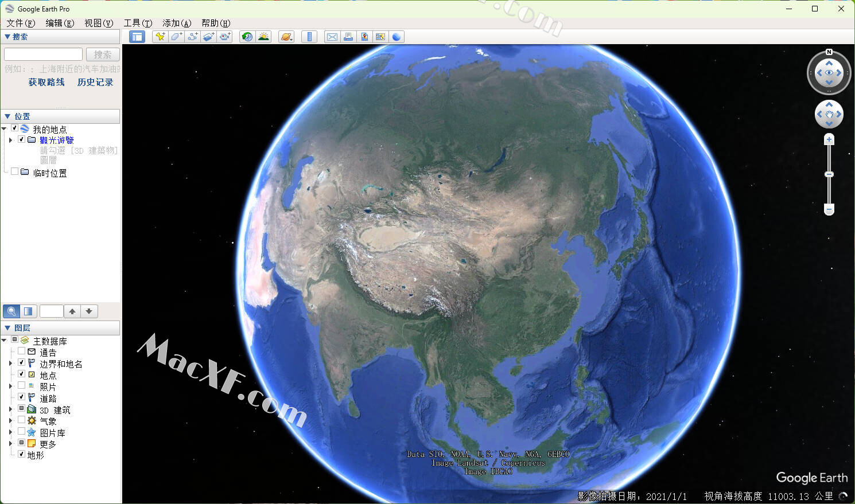This screenshot has height=504, width=855.
Task: Open the planet switcher dropdown
Action: tap(286, 37)
